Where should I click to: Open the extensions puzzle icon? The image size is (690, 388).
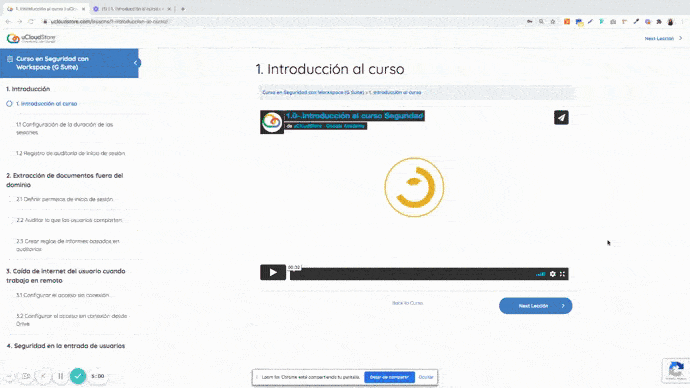tap(659, 22)
